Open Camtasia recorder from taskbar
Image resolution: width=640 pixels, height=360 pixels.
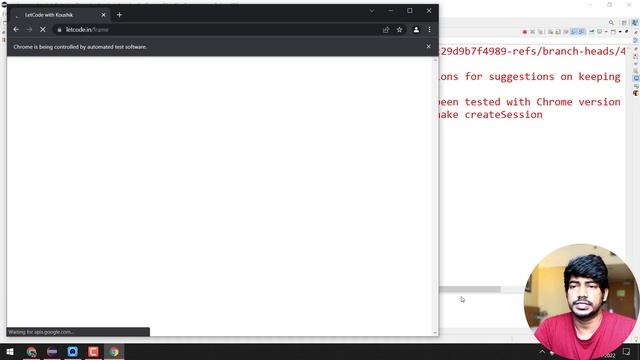coord(93,351)
